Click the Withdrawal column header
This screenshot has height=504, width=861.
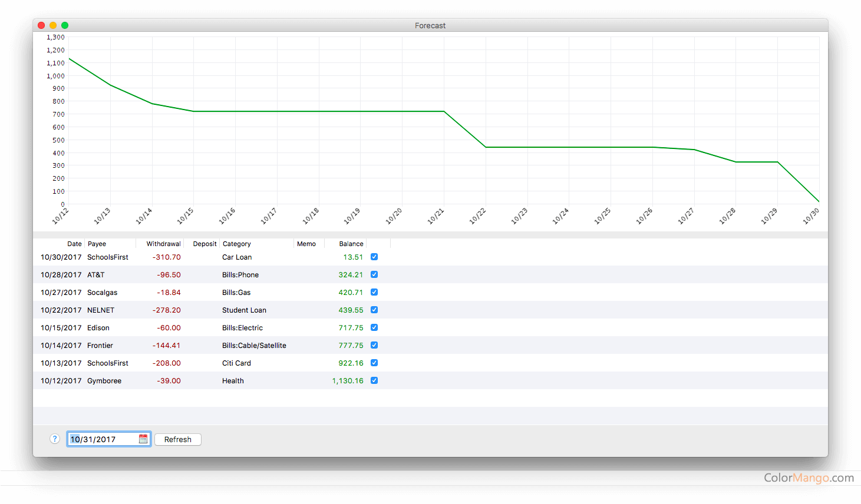(163, 244)
